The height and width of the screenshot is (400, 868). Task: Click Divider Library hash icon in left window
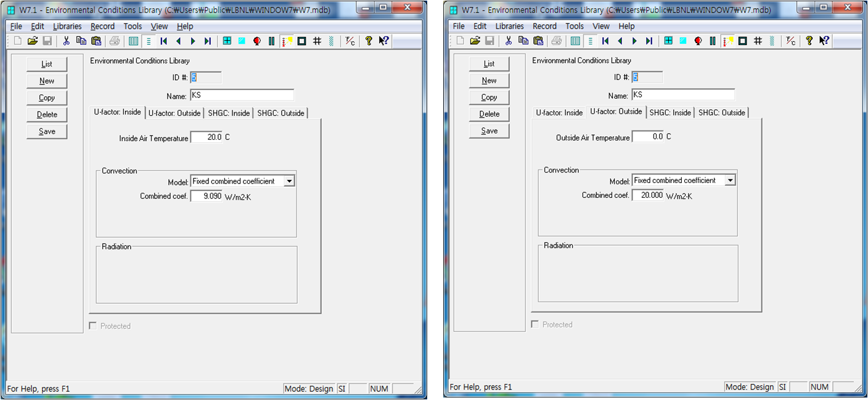[x=317, y=41]
